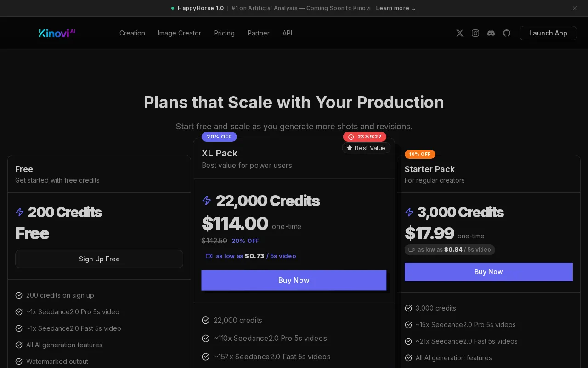Open the Creation menu

(132, 33)
